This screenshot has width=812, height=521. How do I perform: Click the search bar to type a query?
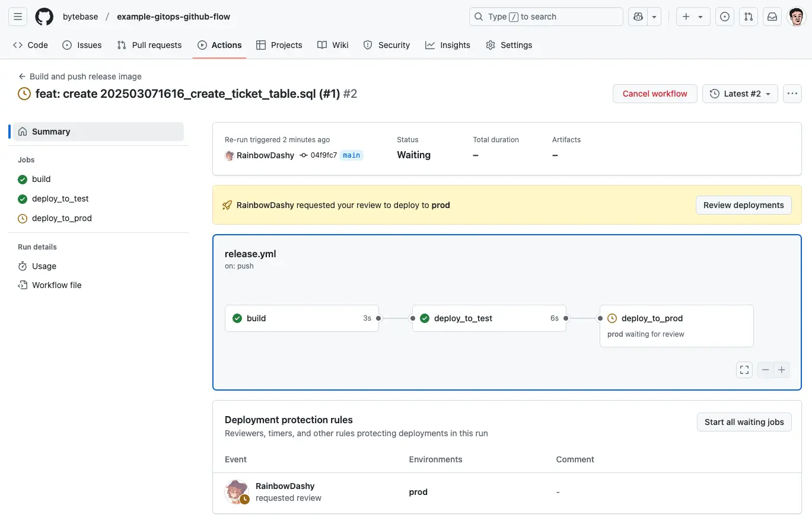(x=546, y=16)
